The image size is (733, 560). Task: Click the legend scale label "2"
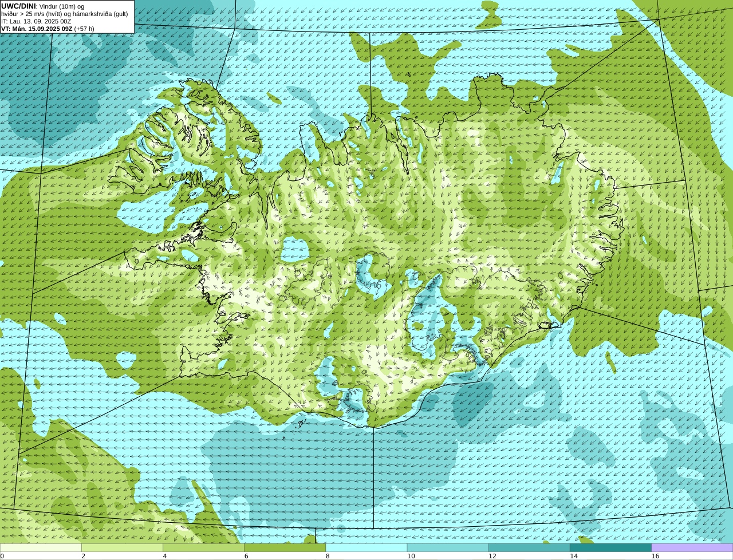(x=83, y=556)
